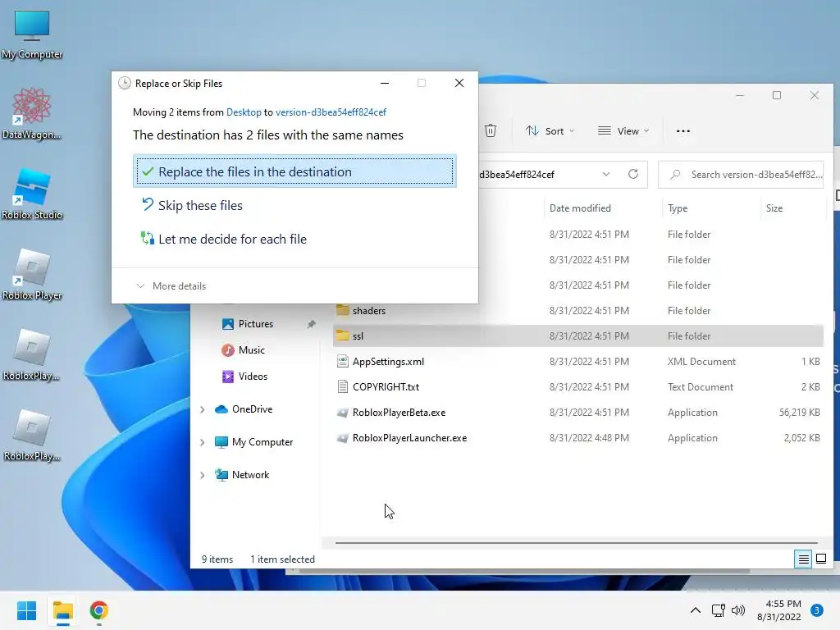This screenshot has width=840, height=630.
Task: Click XML Document type cell
Action: click(x=701, y=362)
